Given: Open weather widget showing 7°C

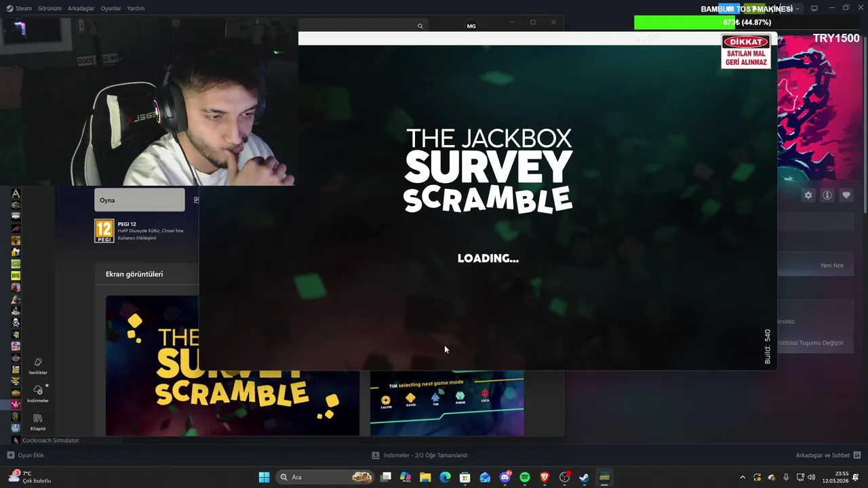Looking at the screenshot, I should pyautogui.click(x=30, y=477).
